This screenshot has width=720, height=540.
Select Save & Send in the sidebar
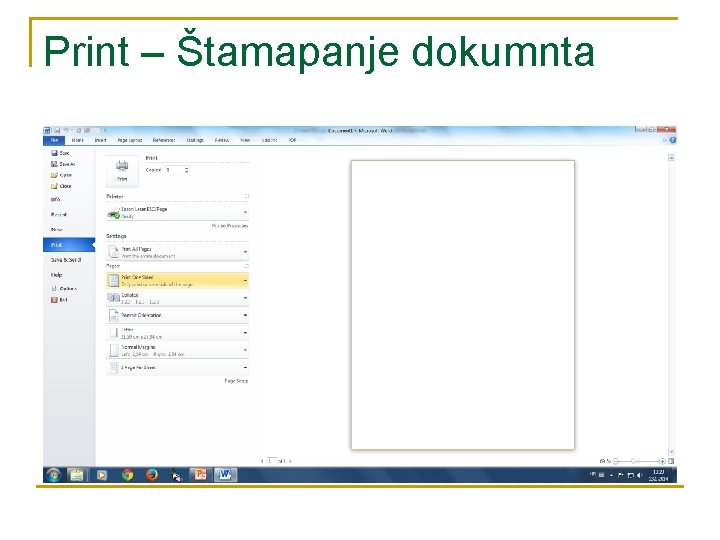66,260
